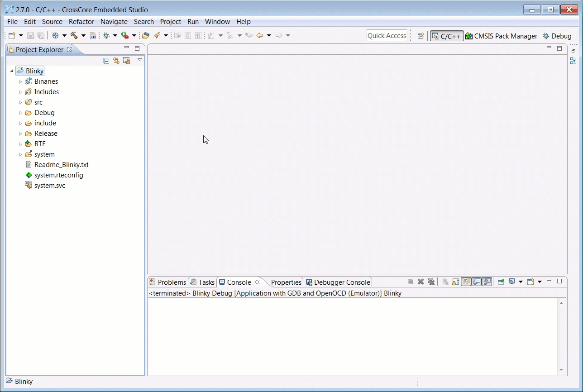The image size is (583, 392).
Task: Click the Pin Console icon
Action: pyautogui.click(x=501, y=282)
